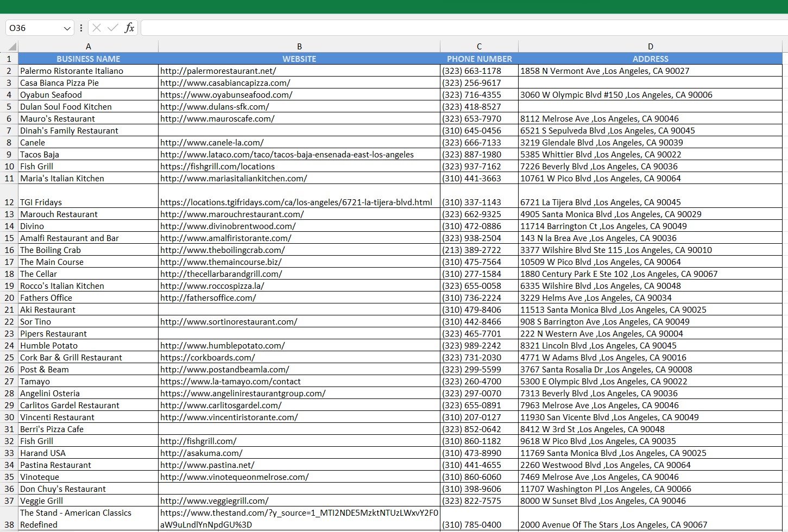Select row 25 header
The width and height of the screenshot is (788, 532).
tap(9, 357)
